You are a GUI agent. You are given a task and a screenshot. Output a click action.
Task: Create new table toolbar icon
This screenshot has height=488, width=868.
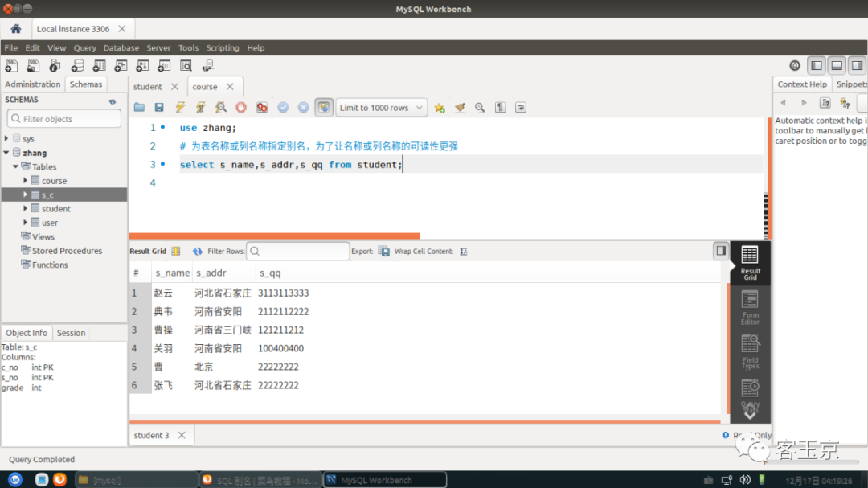pyautogui.click(x=99, y=66)
